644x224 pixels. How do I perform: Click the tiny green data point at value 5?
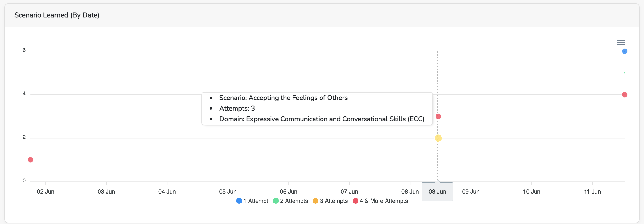coord(624,73)
